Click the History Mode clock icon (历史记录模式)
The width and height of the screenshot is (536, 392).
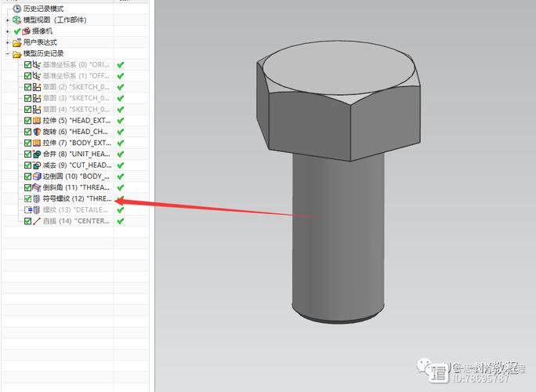[16, 9]
